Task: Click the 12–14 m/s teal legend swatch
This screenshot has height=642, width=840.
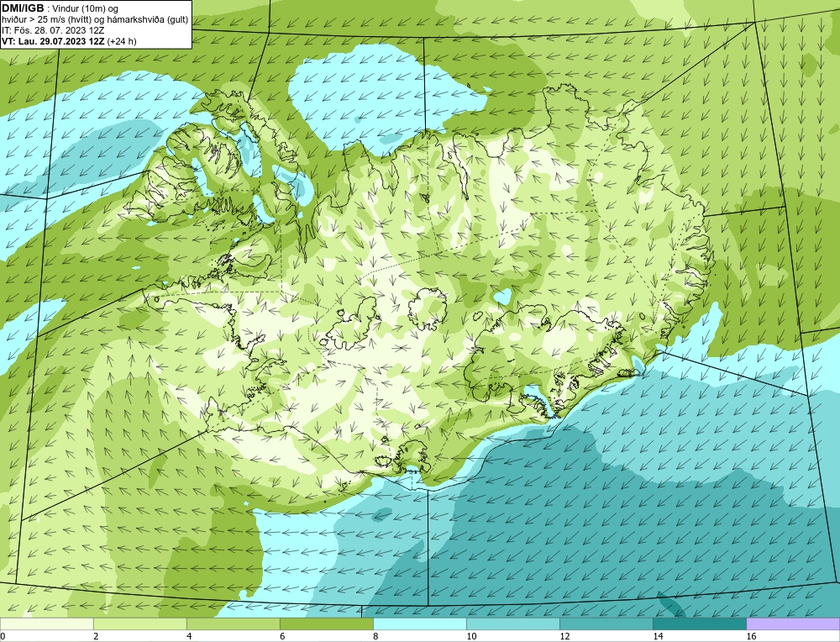Action: [606, 624]
